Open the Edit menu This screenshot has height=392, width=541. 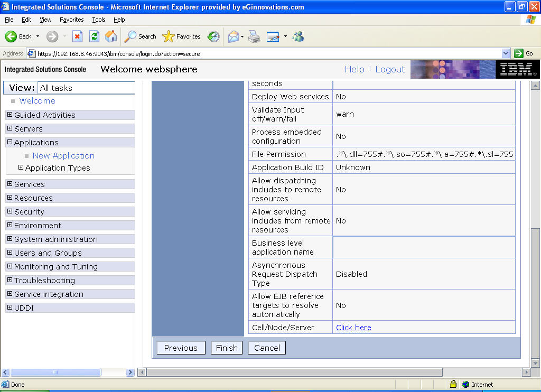tap(26, 20)
